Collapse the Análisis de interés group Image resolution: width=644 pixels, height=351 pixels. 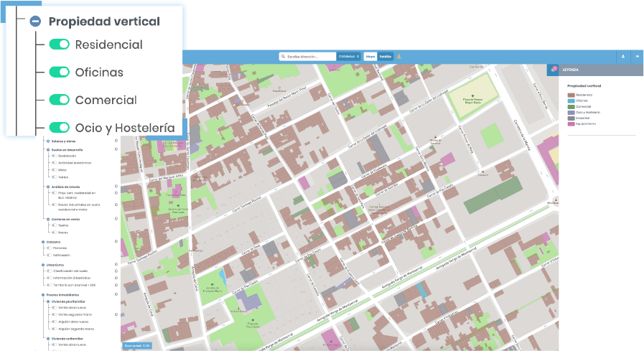coord(48,187)
